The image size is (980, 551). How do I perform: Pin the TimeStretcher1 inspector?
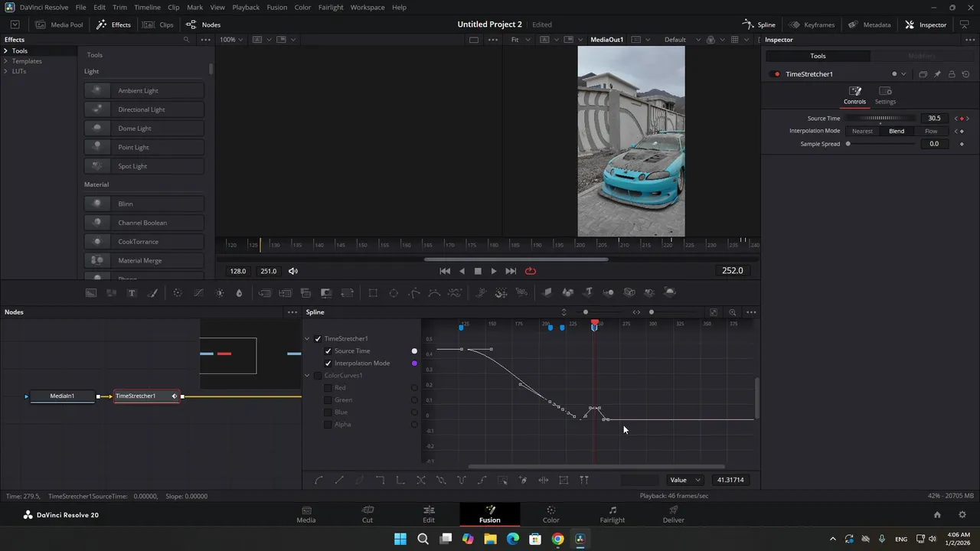[x=937, y=74]
